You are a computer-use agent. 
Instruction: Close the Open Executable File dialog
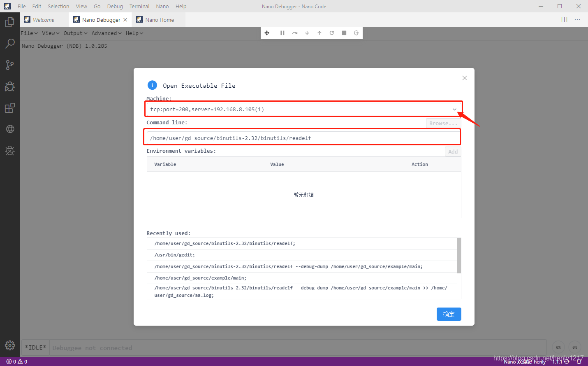pyautogui.click(x=465, y=78)
